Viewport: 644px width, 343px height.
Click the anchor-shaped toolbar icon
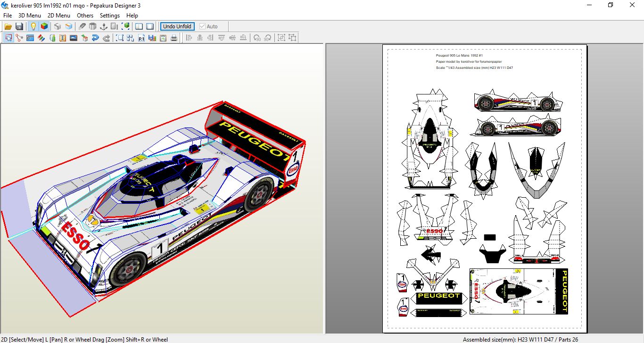[x=104, y=26]
